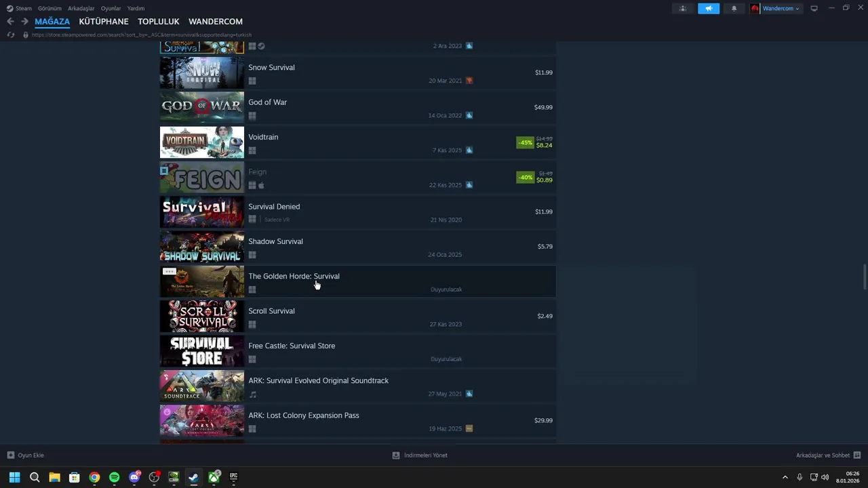Open Discord from the taskbar
The image size is (868, 488).
pyautogui.click(x=134, y=477)
